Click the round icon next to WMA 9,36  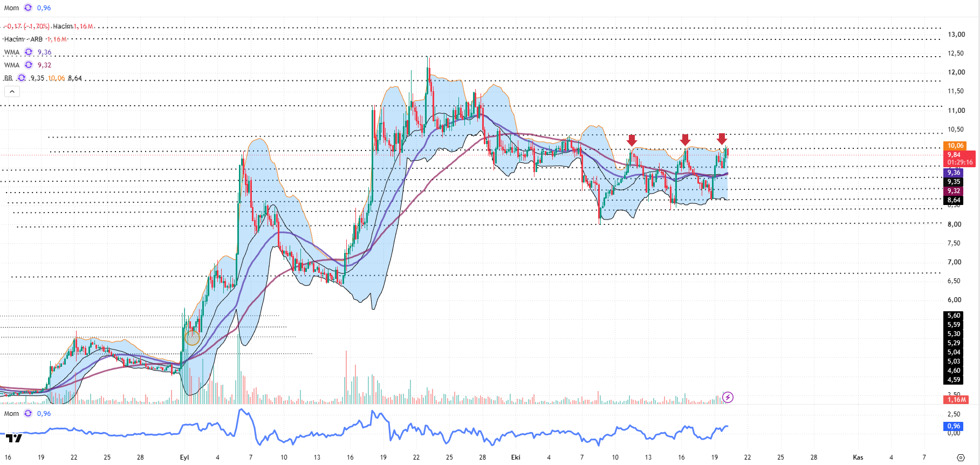click(29, 52)
